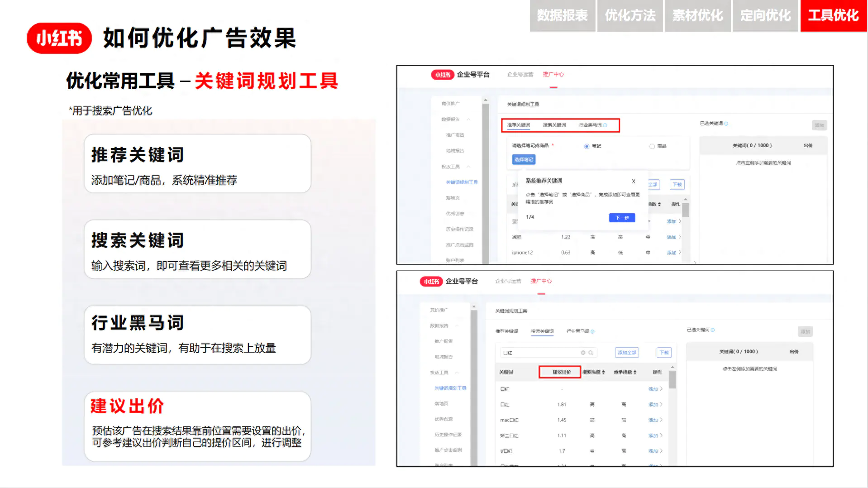Open the 数据报表 slide tab
Viewport: 868px width, 488px height.
tap(563, 16)
